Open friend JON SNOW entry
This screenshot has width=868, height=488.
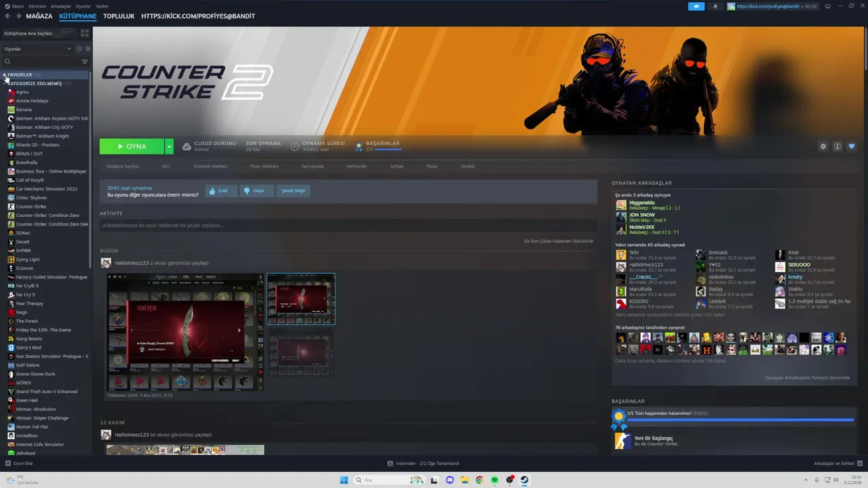642,217
